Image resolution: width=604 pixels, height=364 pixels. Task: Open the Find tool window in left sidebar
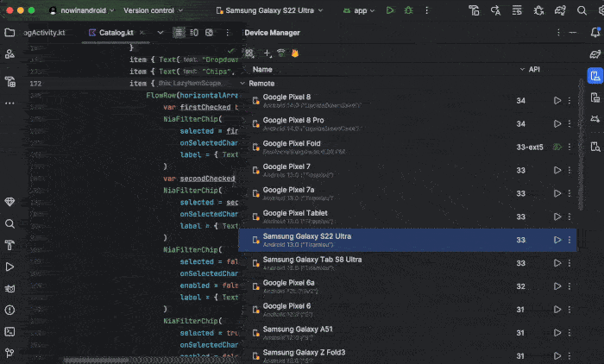(x=9, y=223)
